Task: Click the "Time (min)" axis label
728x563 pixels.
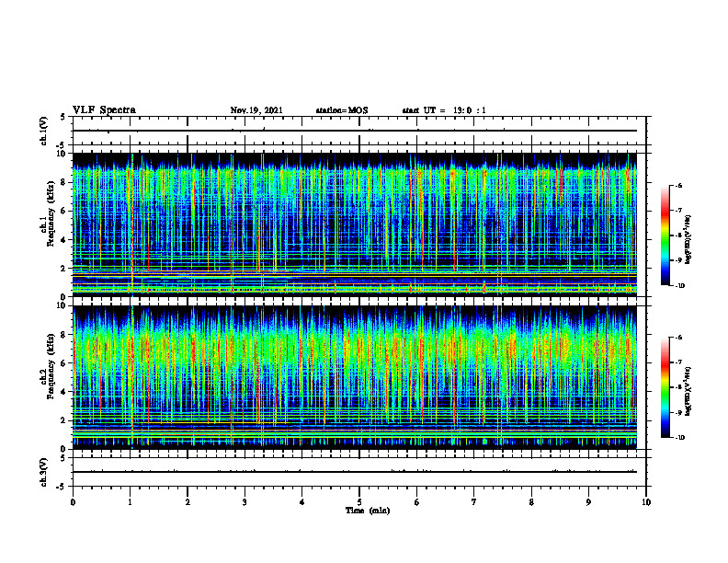Action: pos(368,511)
